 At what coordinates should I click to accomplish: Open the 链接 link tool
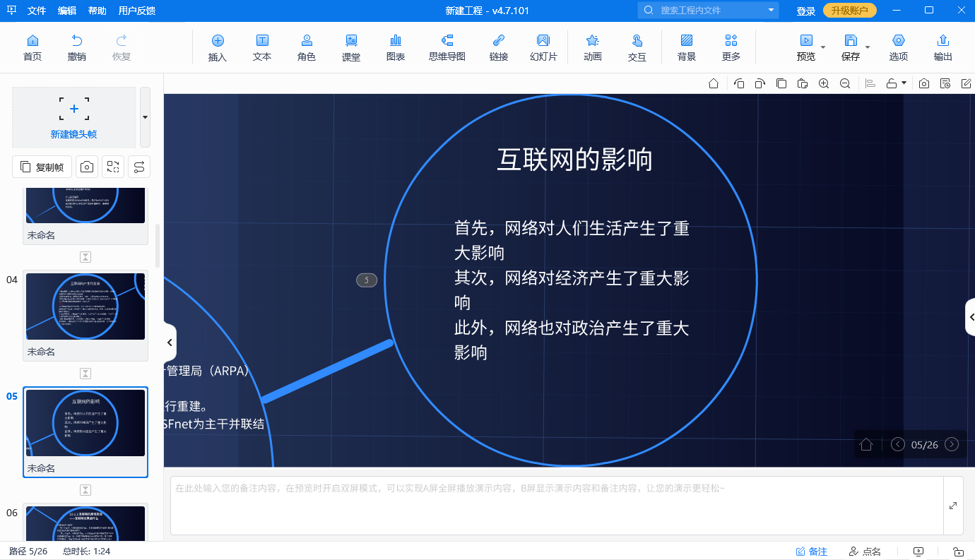pos(499,48)
